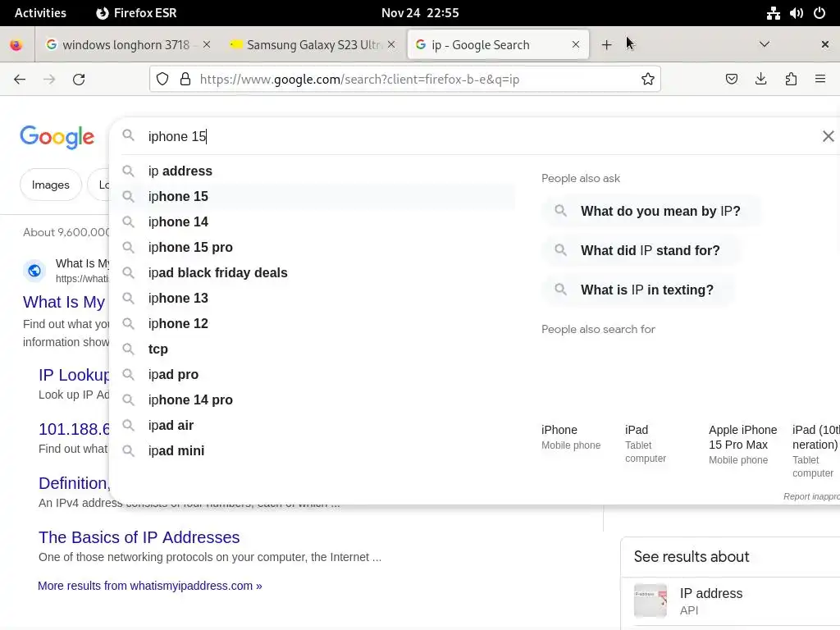
Task: Open Firefox application menu
Action: 820,80
